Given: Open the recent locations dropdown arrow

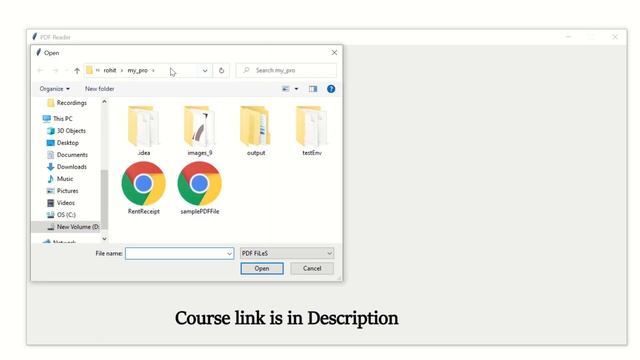Looking at the screenshot, I should point(66,71).
